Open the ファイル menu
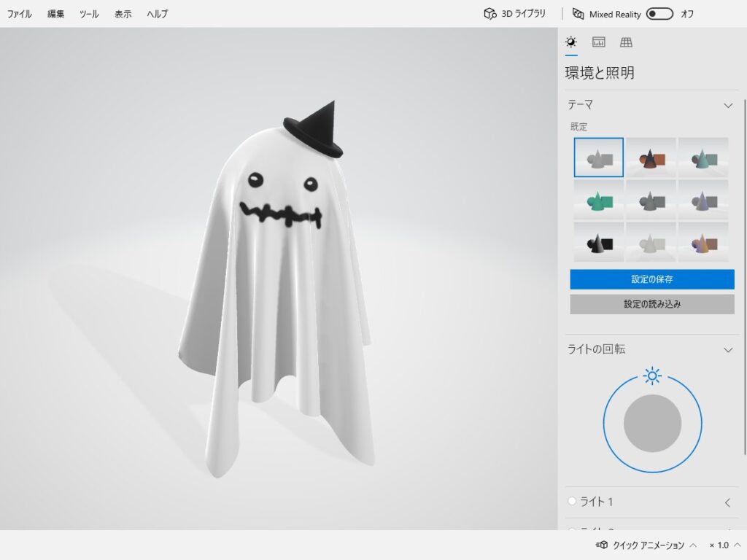Screen dimensions: 747x560 pos(20,14)
